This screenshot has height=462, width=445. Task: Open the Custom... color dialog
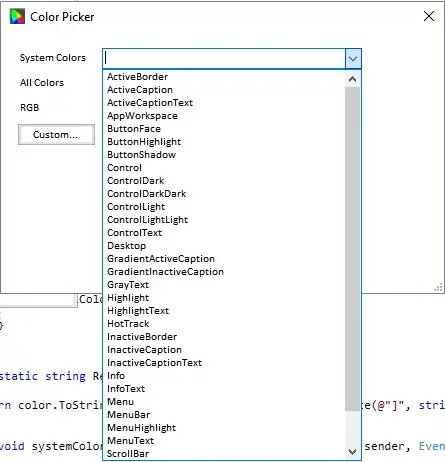click(56, 135)
